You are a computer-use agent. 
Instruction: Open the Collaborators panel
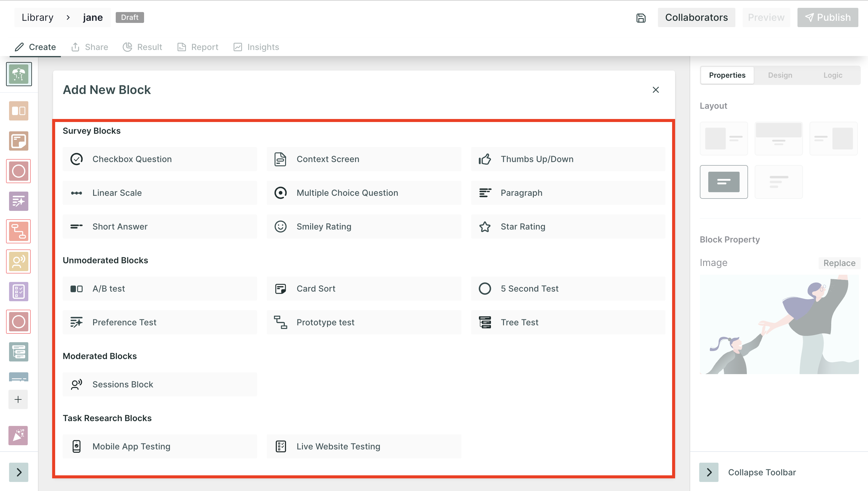(696, 17)
